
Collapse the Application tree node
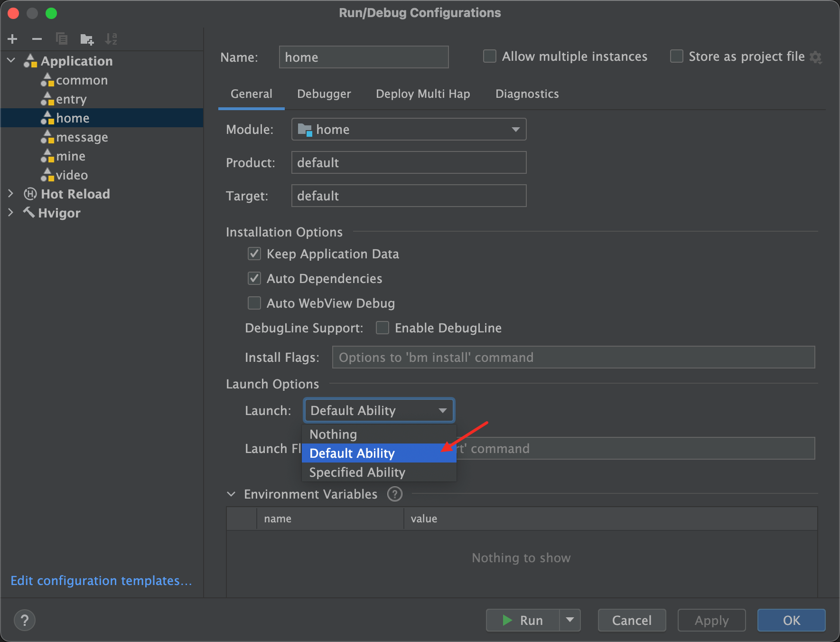[x=11, y=61]
